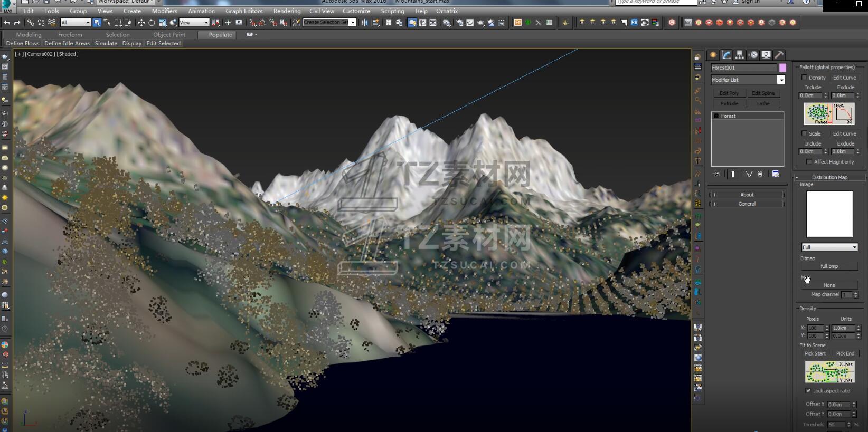Click the Mirror tool in main toolbar
The width and height of the screenshot is (868, 432).
coord(364,23)
